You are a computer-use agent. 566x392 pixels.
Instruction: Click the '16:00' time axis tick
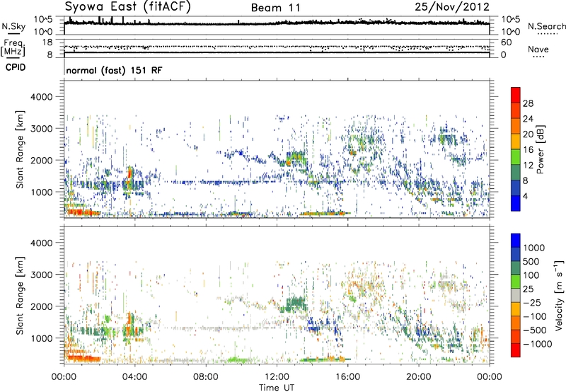(347, 377)
